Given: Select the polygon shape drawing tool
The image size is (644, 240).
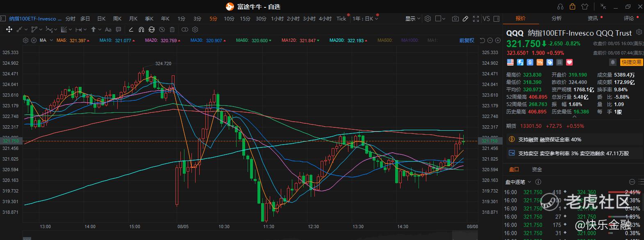Looking at the screenshot, I should (x=34, y=29).
